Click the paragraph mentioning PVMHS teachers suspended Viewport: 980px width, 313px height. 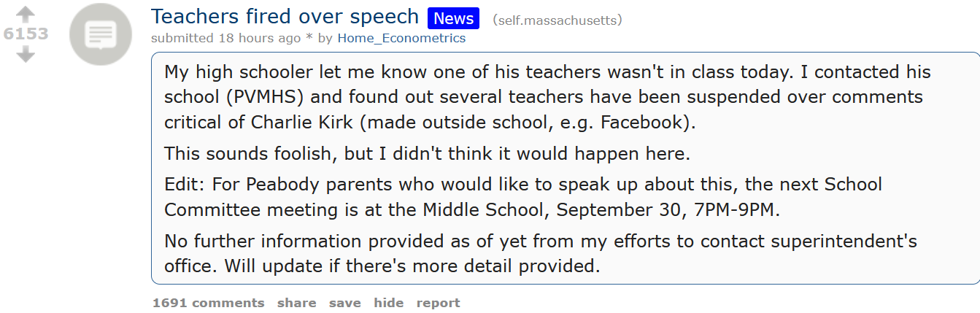(x=547, y=97)
